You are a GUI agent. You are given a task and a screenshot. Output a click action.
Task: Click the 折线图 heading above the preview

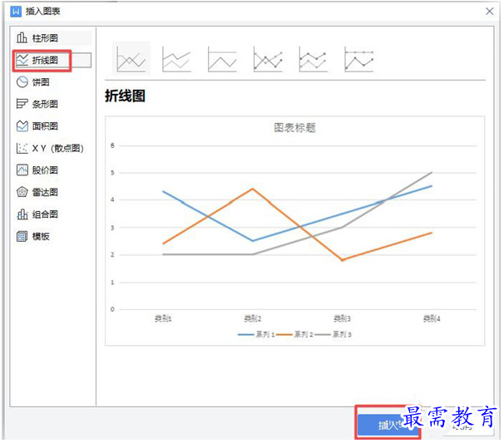pyautogui.click(x=125, y=96)
